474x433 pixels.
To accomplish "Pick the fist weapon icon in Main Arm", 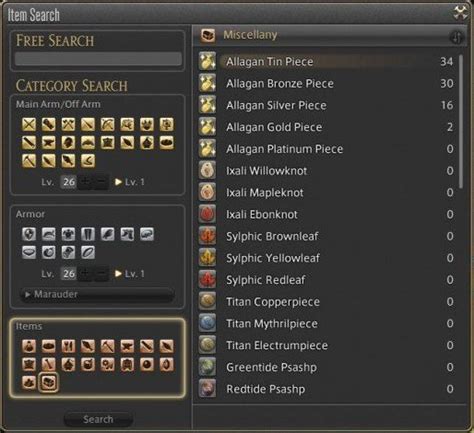I will point(49,125).
